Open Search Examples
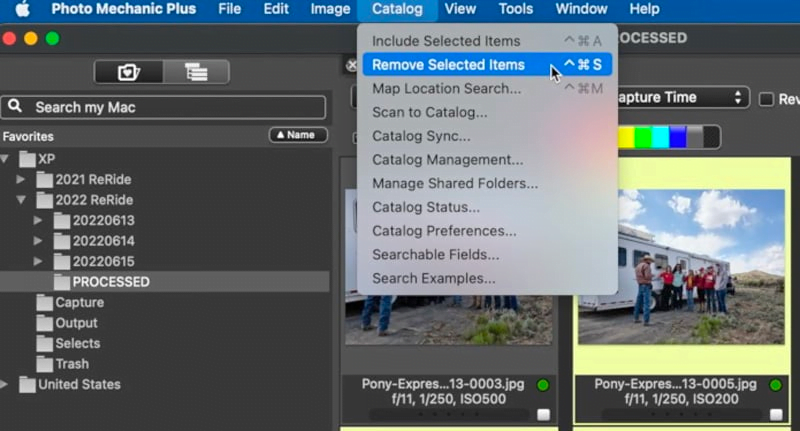Screen dimensions: 800x431 point(487,278)
